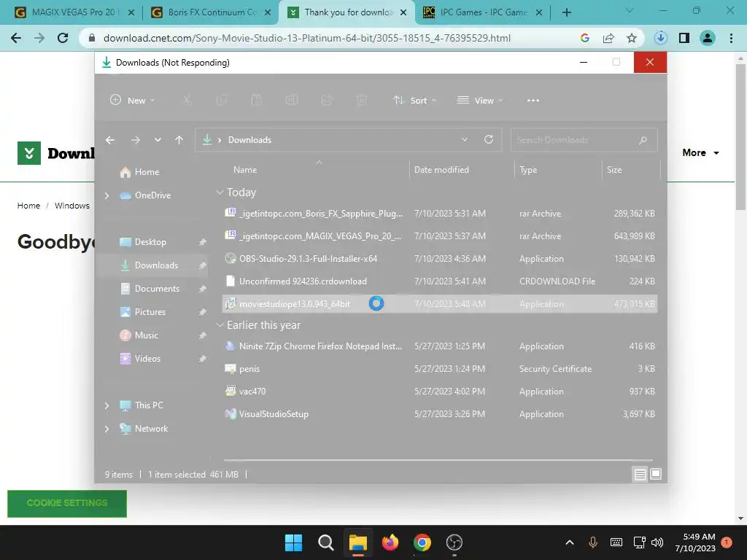Click the Share icon in Explorer toolbar
The image size is (747, 560).
point(327,101)
